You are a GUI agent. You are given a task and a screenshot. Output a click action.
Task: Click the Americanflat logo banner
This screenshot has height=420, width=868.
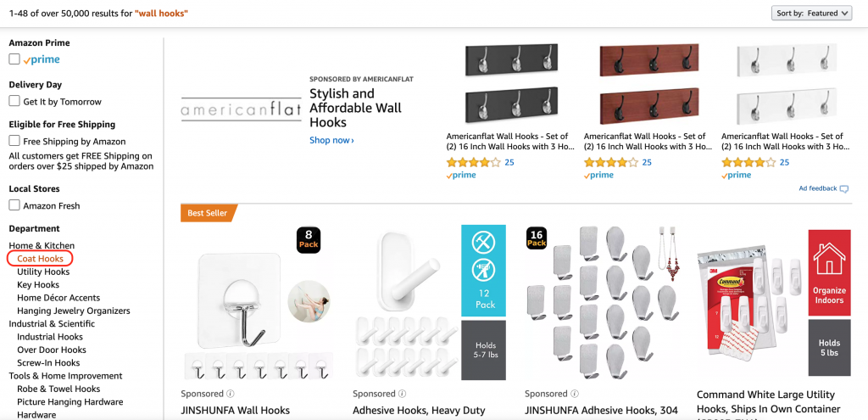pos(239,111)
